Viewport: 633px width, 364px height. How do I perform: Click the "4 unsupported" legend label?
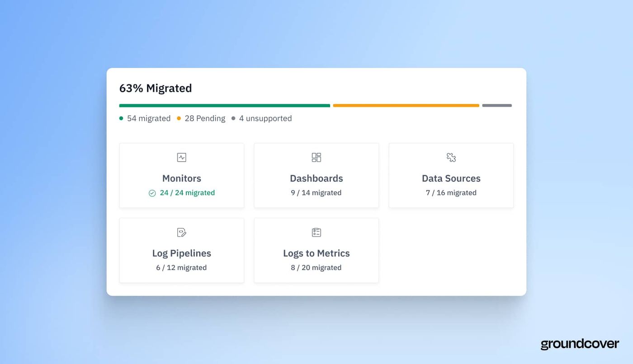pyautogui.click(x=265, y=118)
